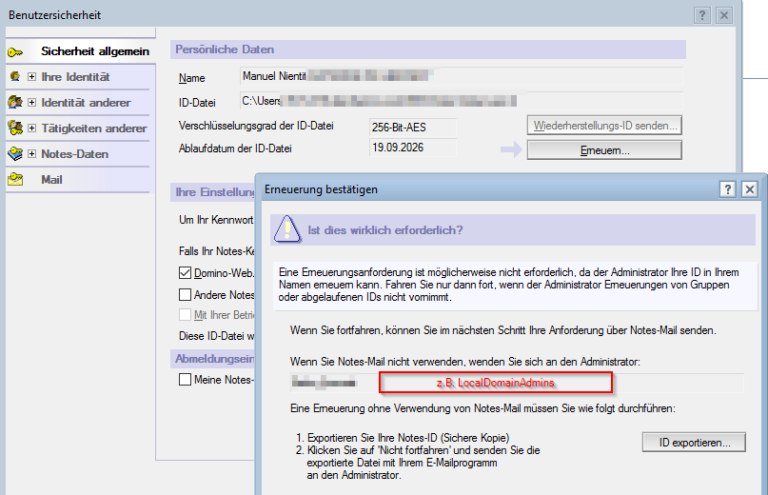
Task: Click the 256-Bit-AES encryption value
Action: point(412,127)
